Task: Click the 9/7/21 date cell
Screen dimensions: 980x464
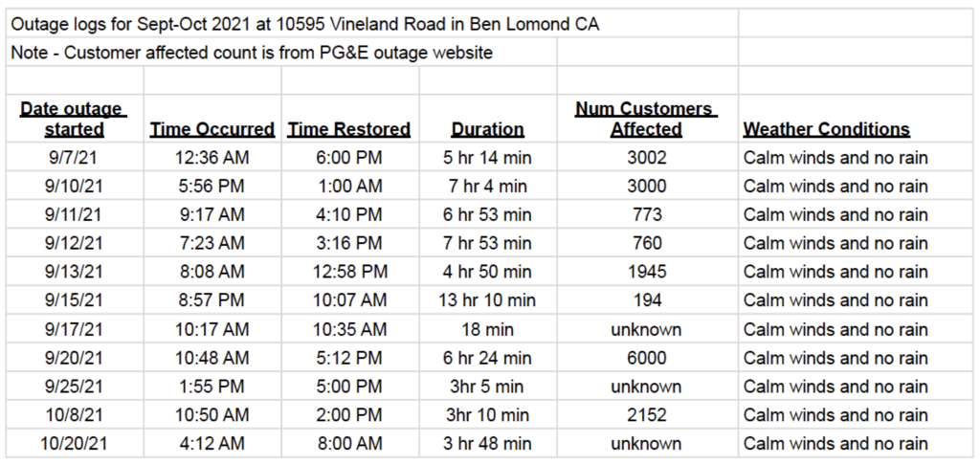Action: pos(75,157)
